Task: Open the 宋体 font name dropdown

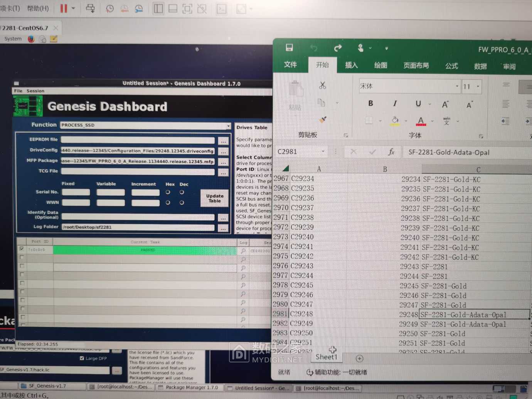Action: point(457,86)
